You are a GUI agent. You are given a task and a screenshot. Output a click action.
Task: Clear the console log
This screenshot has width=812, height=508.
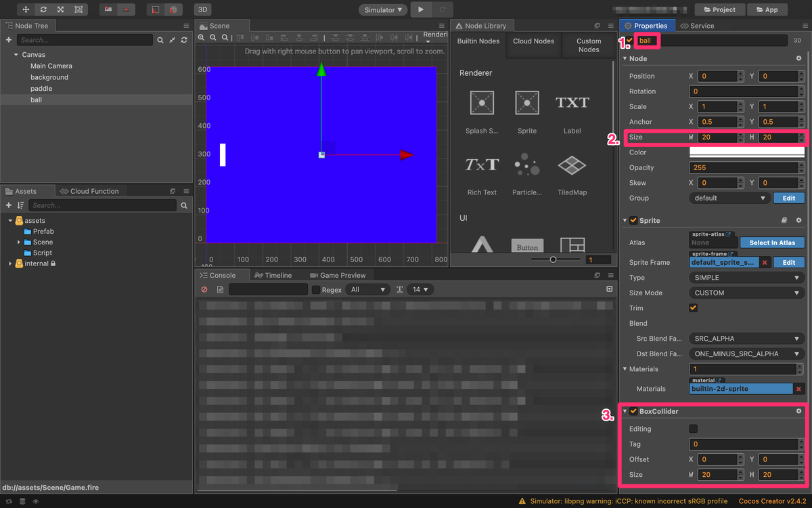coord(204,289)
